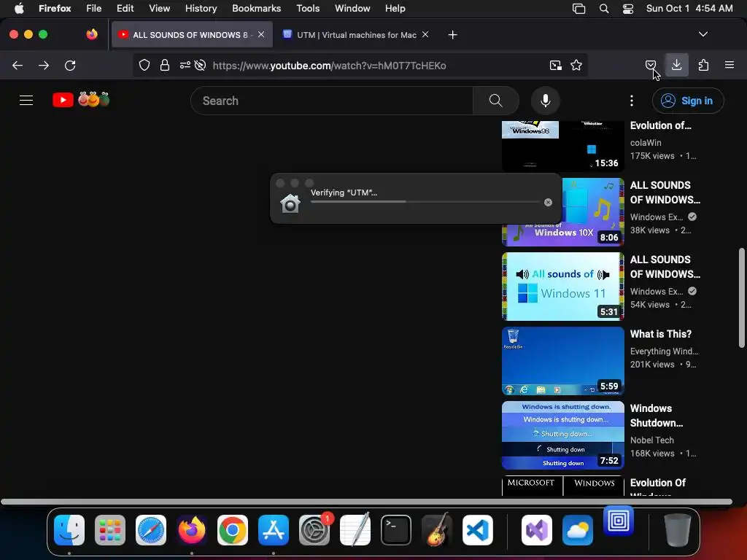Open the Tools menu
Viewport: 747px width, 560px height.
tap(308, 9)
